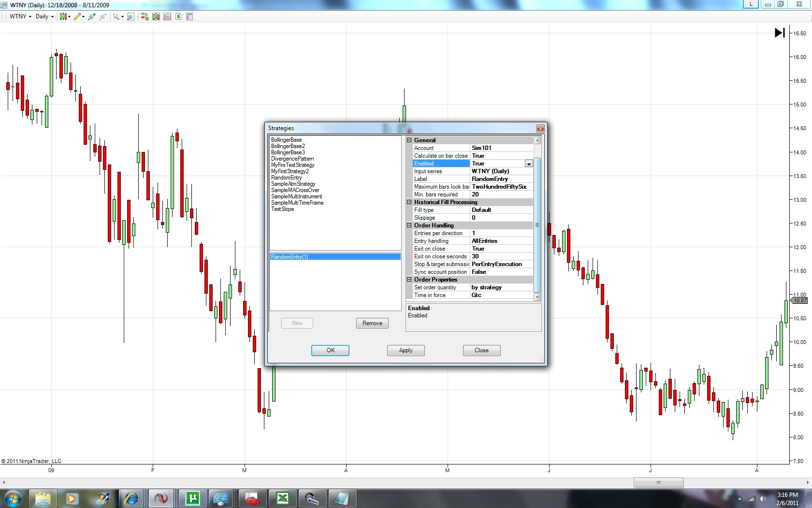Click the link button labeled L
Viewport: 812px width, 508px height.
click(751, 4)
